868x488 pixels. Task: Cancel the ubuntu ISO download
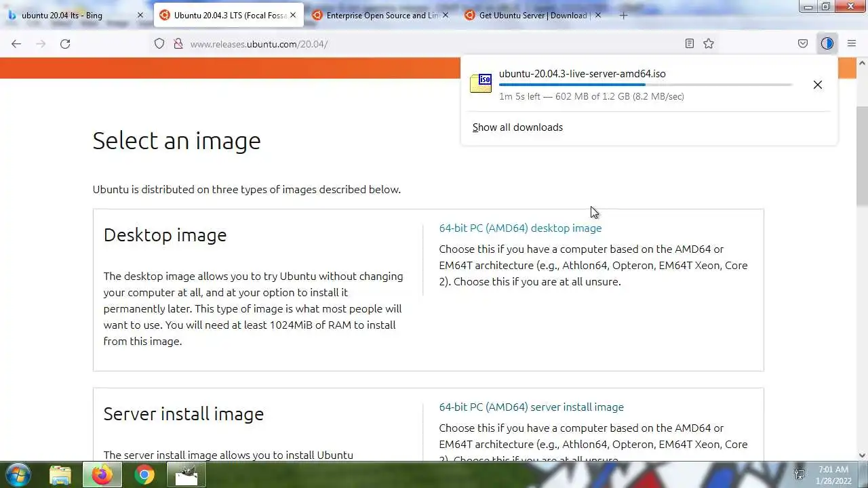tap(818, 85)
